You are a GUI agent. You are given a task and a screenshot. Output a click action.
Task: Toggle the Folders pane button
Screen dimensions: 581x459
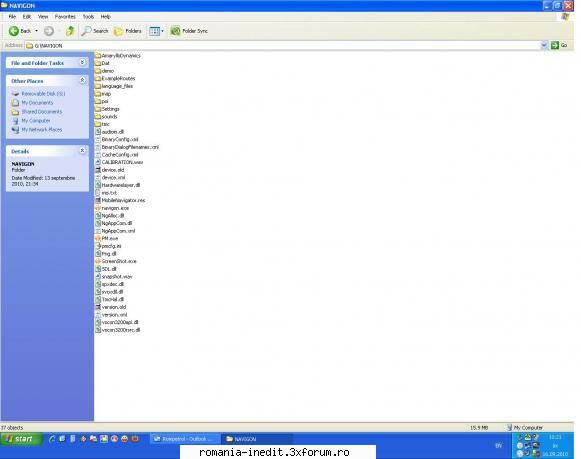pyautogui.click(x=128, y=31)
